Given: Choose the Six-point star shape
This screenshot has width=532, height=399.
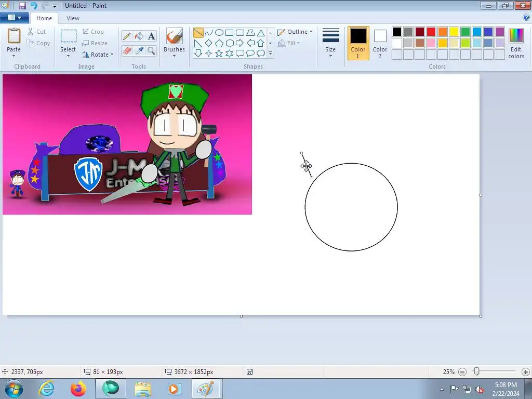Looking at the screenshot, I should [229, 54].
